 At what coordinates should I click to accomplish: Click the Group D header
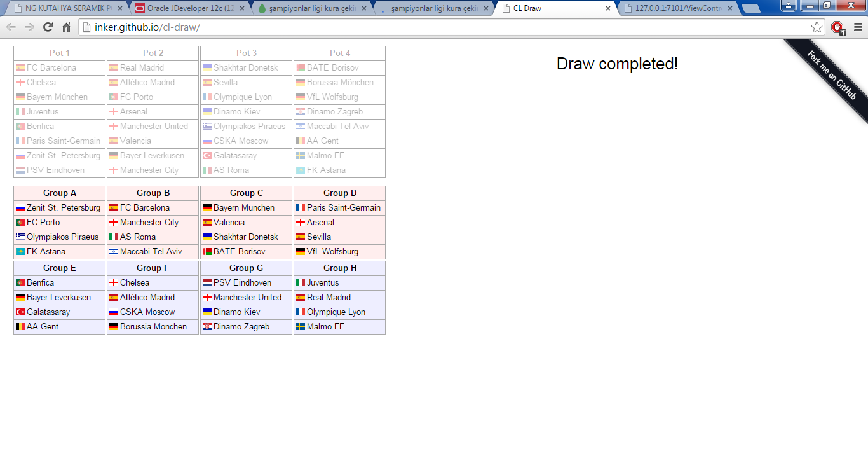pos(340,193)
